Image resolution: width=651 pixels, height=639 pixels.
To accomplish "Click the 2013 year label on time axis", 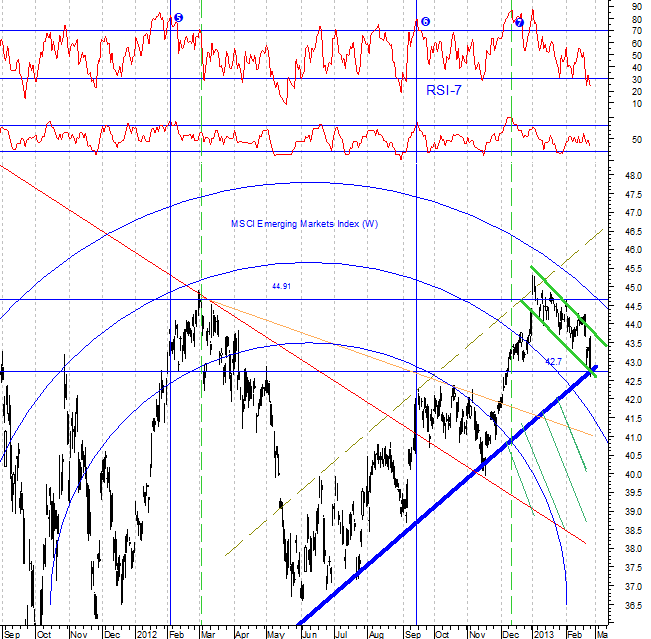I will click(x=543, y=634).
